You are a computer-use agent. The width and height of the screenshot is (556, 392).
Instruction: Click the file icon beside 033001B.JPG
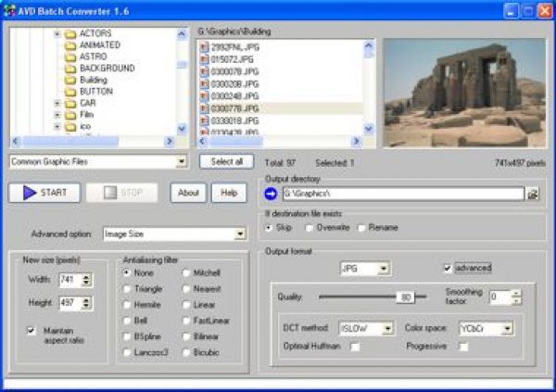[x=204, y=121]
